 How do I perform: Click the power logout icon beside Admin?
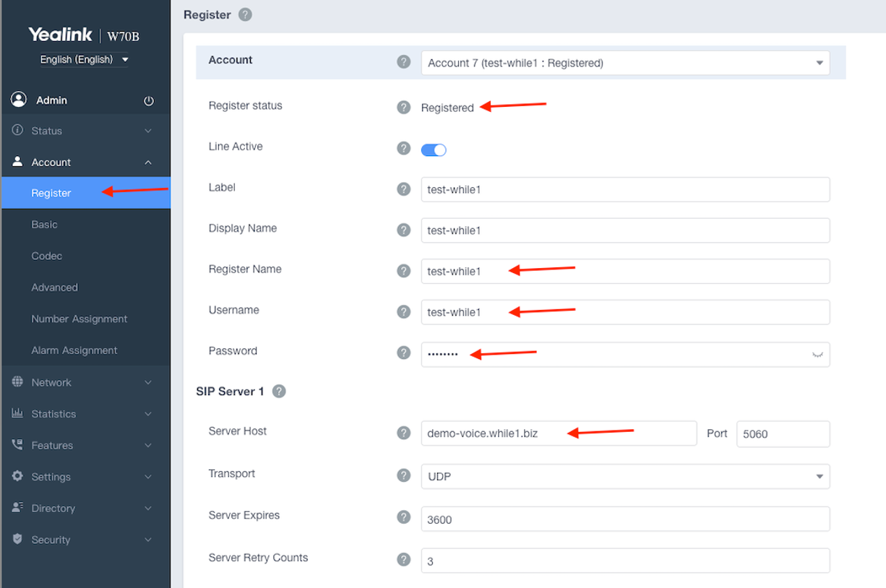[x=149, y=101]
